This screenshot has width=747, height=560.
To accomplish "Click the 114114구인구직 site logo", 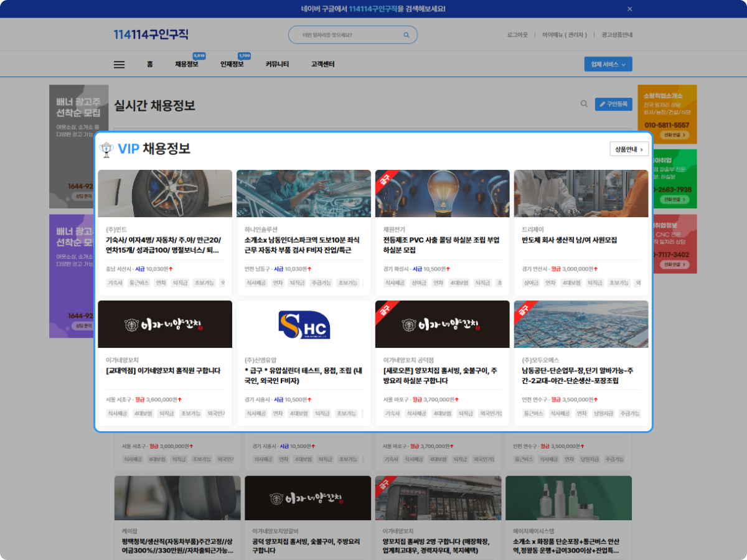I will pos(151,35).
